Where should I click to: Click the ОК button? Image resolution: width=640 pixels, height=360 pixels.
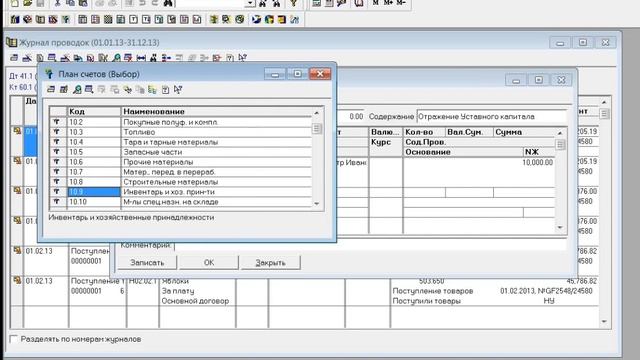209,262
